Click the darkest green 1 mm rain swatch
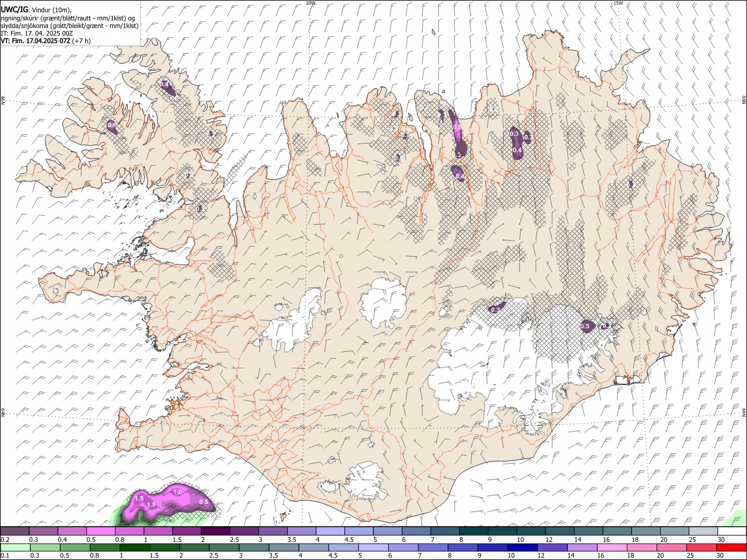This screenshot has height=560, width=747. (x=134, y=547)
